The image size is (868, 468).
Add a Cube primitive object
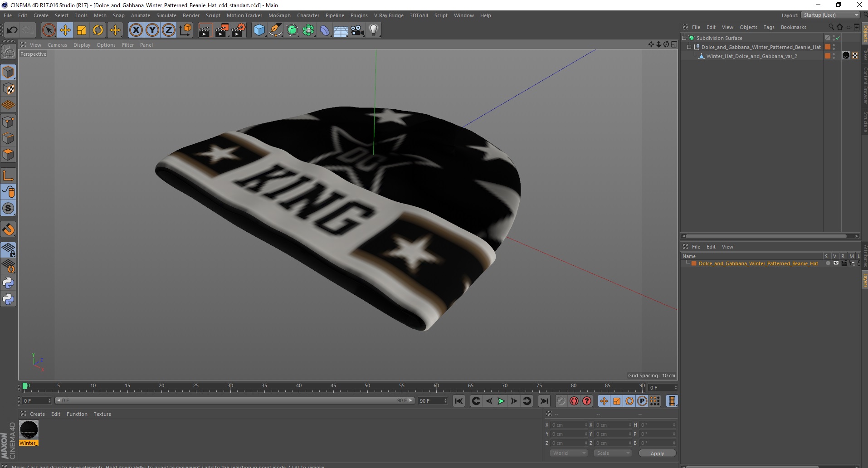[259, 30]
